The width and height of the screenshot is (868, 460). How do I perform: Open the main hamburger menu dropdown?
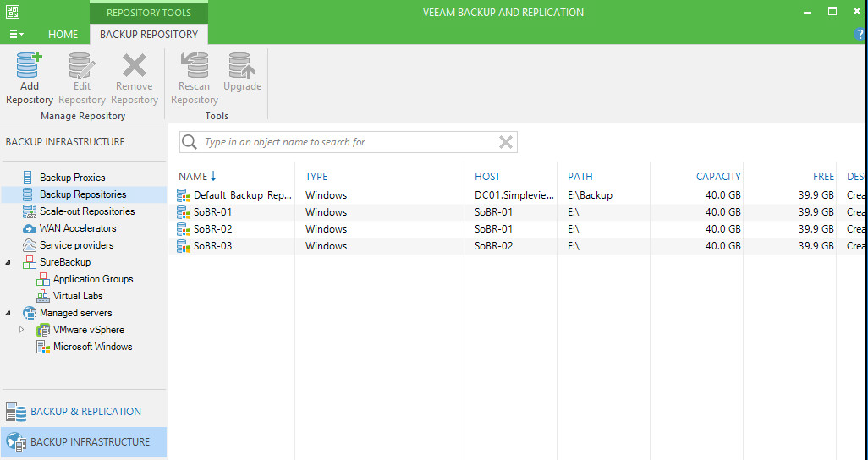pyautogui.click(x=16, y=35)
